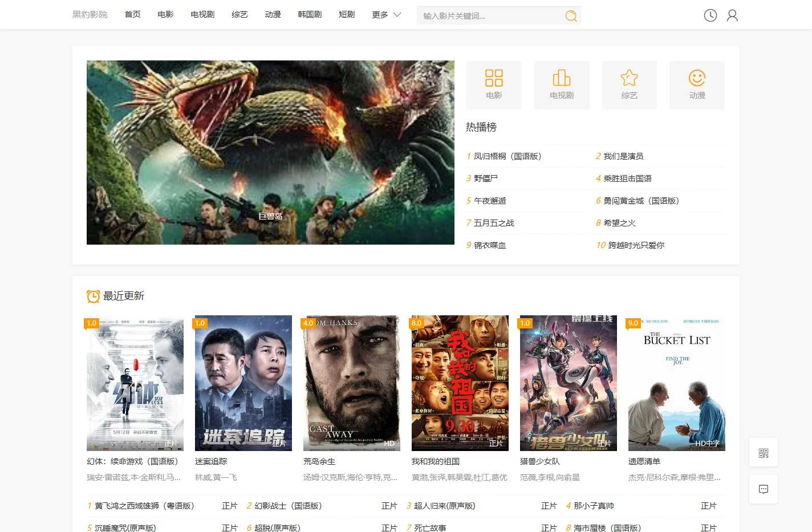Open hot list item 凤归梧桐（国语版）
Viewport: 812px width, 532px height.
click(507, 156)
